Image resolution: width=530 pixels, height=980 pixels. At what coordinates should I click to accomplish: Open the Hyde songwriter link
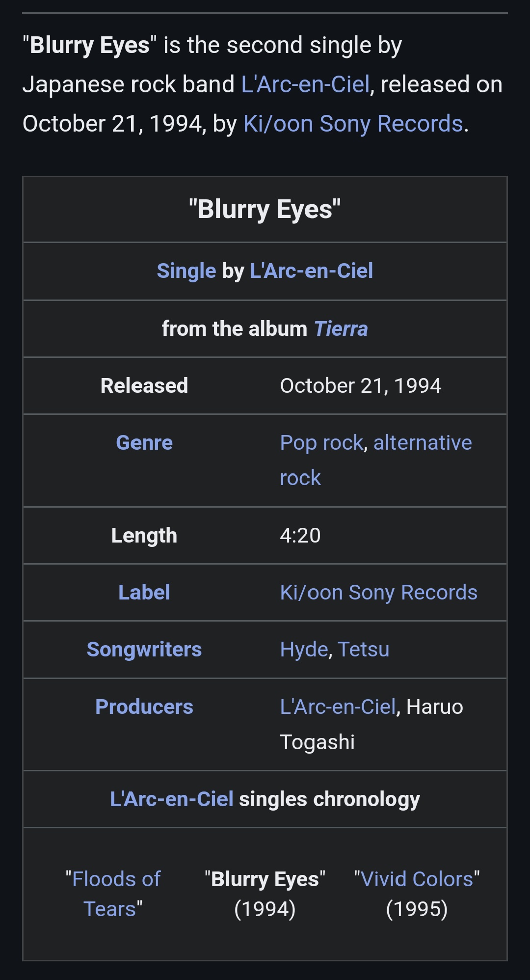[303, 650]
